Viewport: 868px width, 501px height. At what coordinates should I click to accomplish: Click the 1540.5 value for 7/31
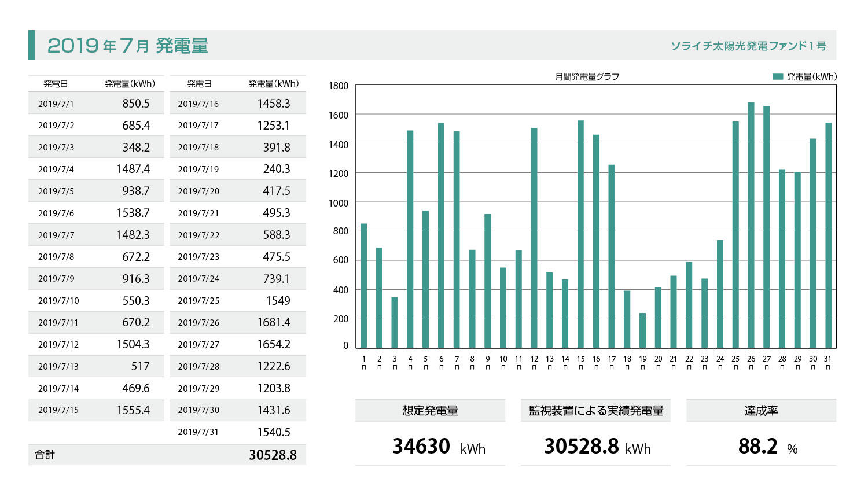click(274, 432)
